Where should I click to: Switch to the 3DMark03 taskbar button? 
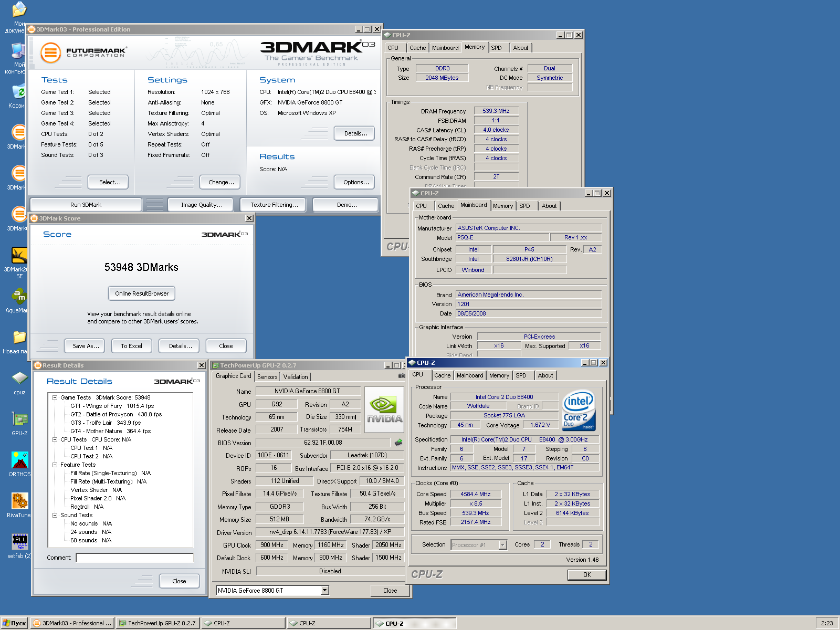pos(72,623)
